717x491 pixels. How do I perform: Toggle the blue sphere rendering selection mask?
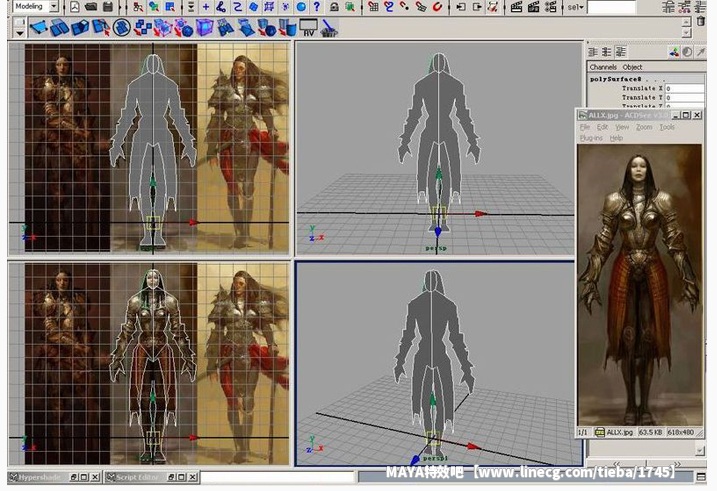coord(301,6)
